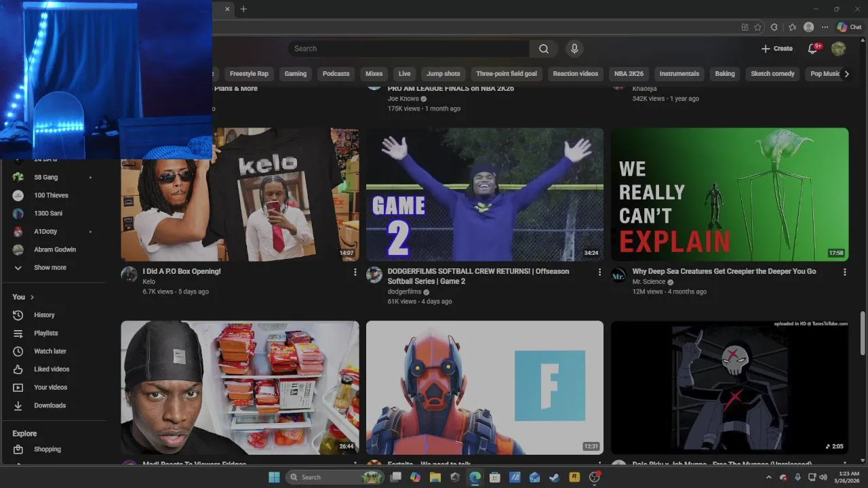The height and width of the screenshot is (488, 868).
Task: Play the WE REALLY CAN'T EXPLAIN thumbnail video
Action: 730,195
